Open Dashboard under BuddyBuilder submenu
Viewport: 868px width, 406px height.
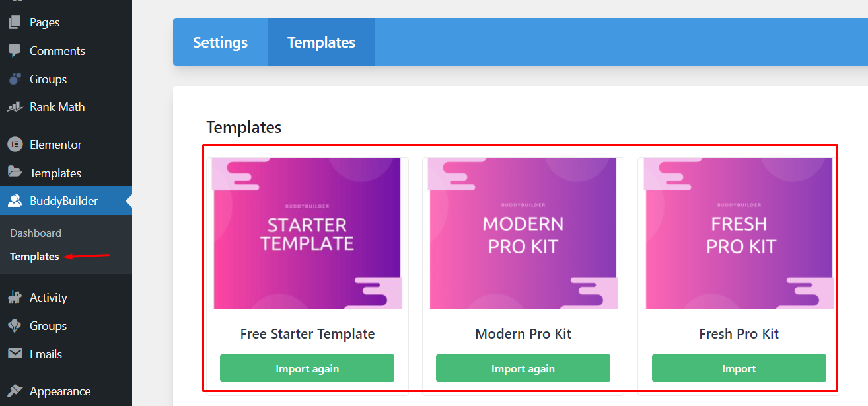36,233
